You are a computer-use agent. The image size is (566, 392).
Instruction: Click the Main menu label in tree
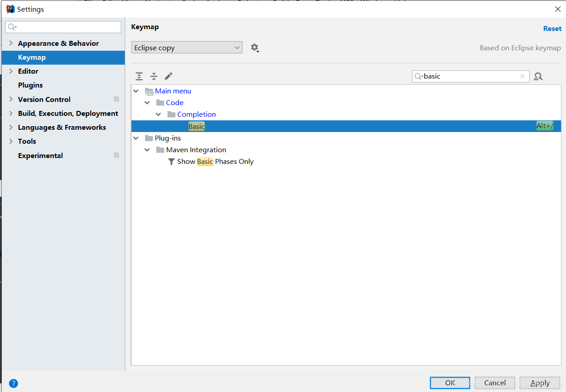click(x=173, y=91)
